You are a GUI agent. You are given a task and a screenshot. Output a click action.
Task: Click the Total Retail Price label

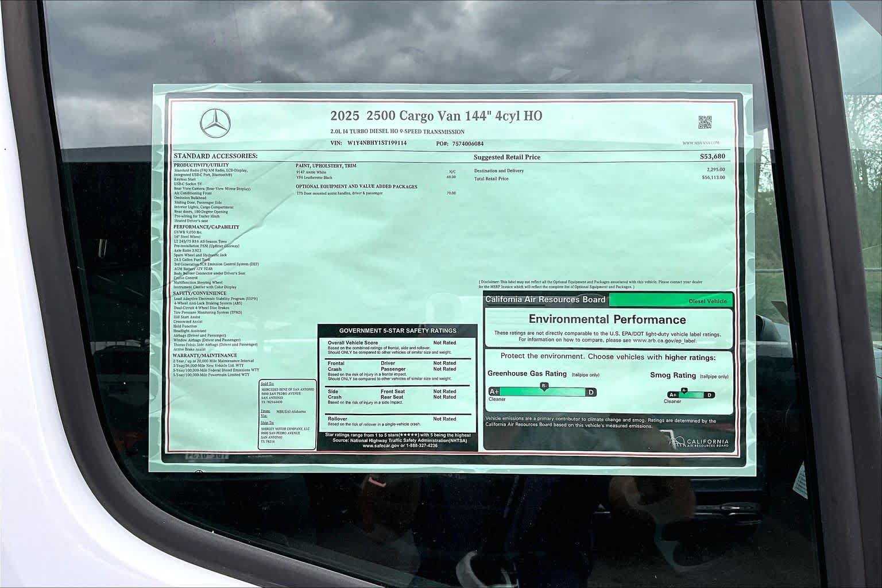click(x=491, y=179)
